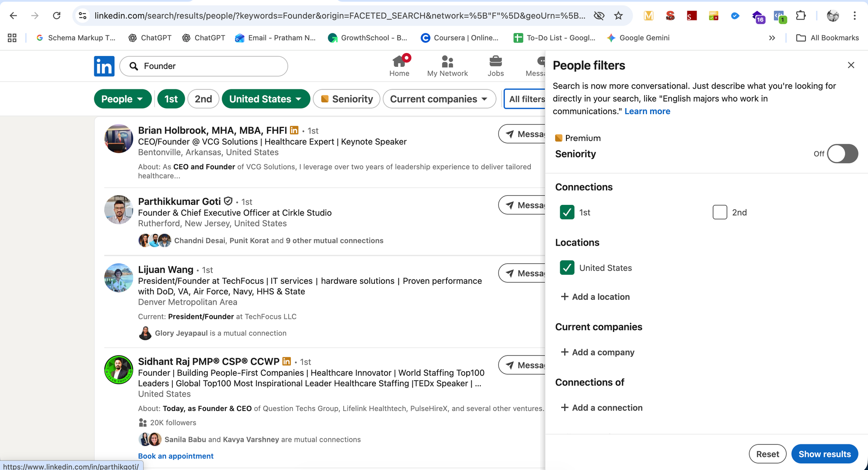This screenshot has width=868, height=470.
Task: Open the browser extensions puzzle icon
Action: tap(801, 16)
